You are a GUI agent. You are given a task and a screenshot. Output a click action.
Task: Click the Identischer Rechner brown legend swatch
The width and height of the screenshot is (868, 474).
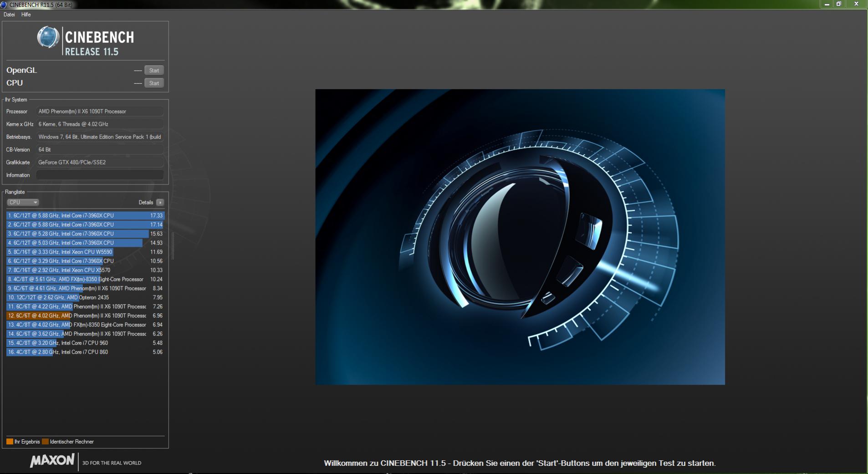click(x=45, y=442)
